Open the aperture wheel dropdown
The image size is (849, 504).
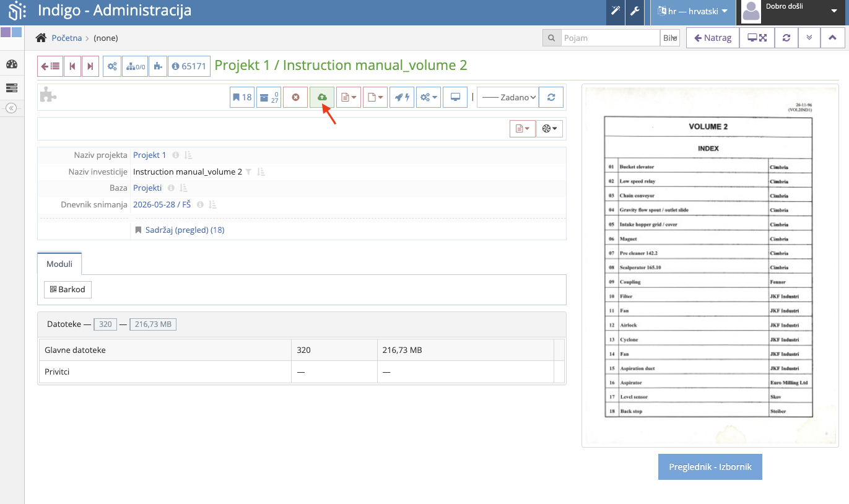pos(550,129)
